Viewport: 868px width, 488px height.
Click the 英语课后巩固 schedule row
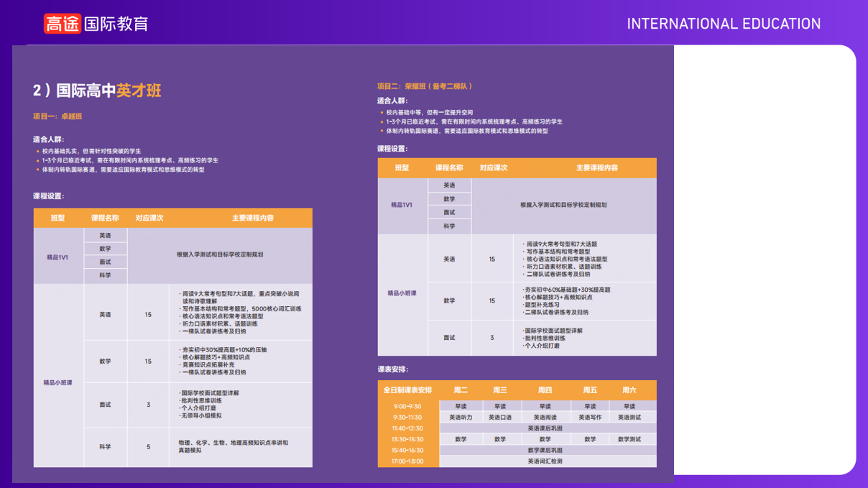pyautogui.click(x=545, y=428)
